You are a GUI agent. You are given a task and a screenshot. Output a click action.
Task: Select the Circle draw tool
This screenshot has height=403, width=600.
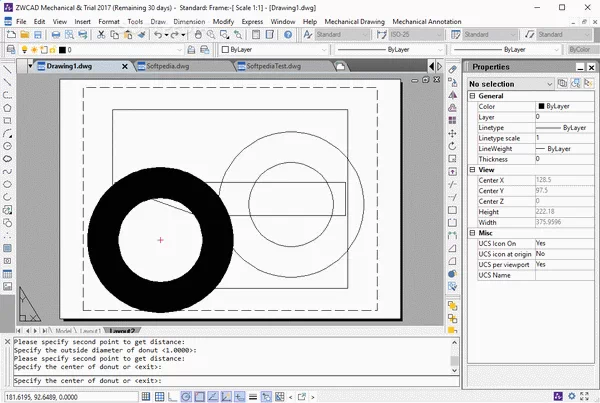[x=7, y=145]
